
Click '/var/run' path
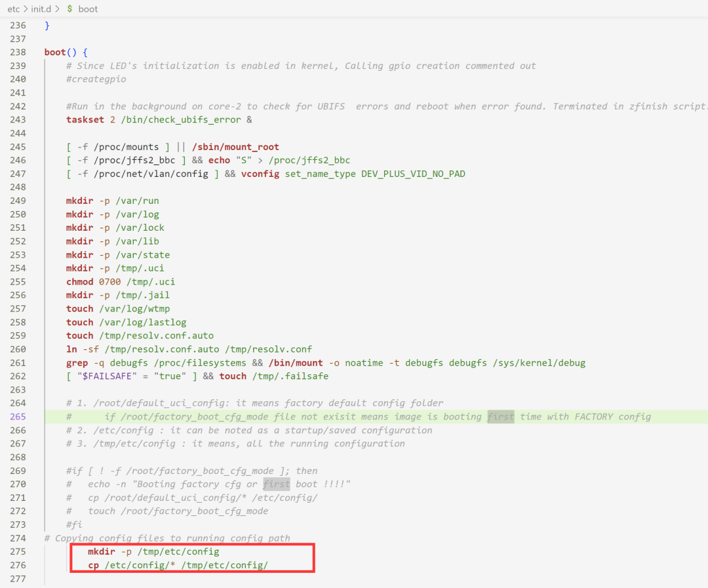(137, 201)
